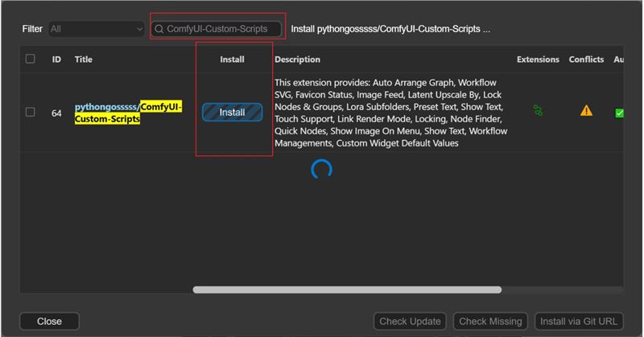
Task: Click the horizontal scrollbar thumb
Action: (x=347, y=290)
